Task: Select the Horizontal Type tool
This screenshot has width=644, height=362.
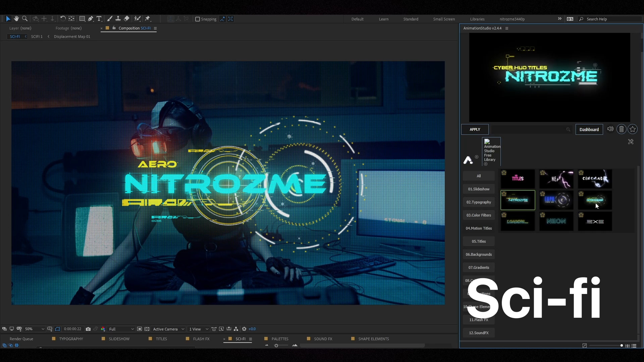Action: click(x=99, y=19)
